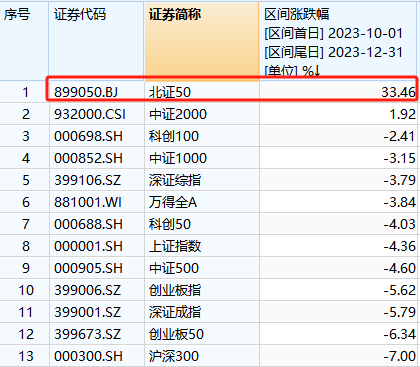Click the -4.36 change value
This screenshot has width=420, height=367.
click(x=399, y=246)
